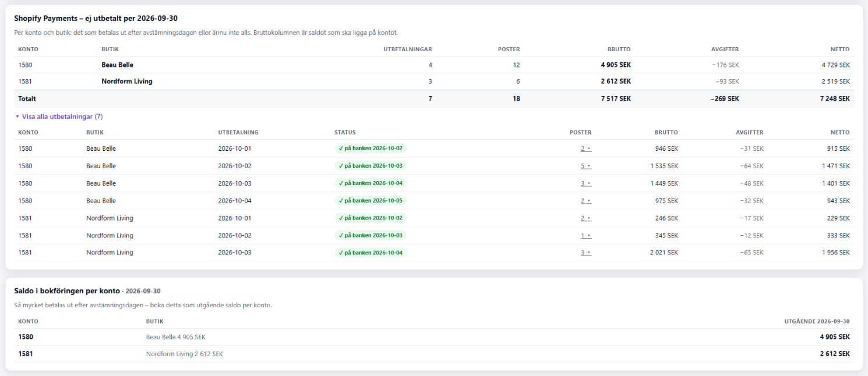Select the gross amount "1 535 SEK"
Viewport: 868px width, 376px height.
664,166
